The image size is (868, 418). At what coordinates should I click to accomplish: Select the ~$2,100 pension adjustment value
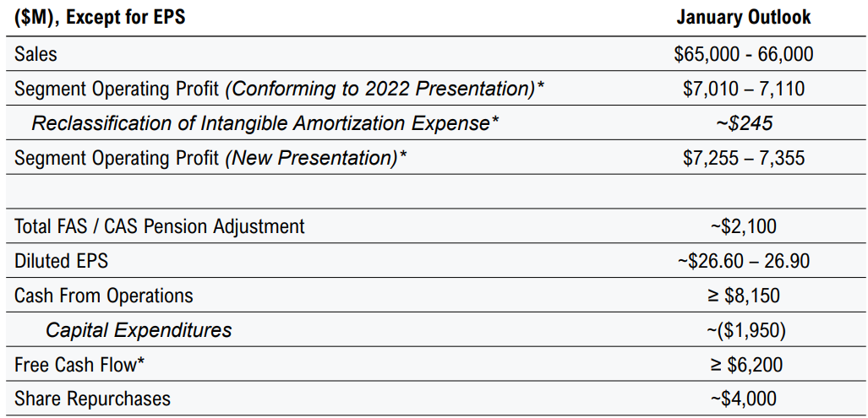[744, 226]
